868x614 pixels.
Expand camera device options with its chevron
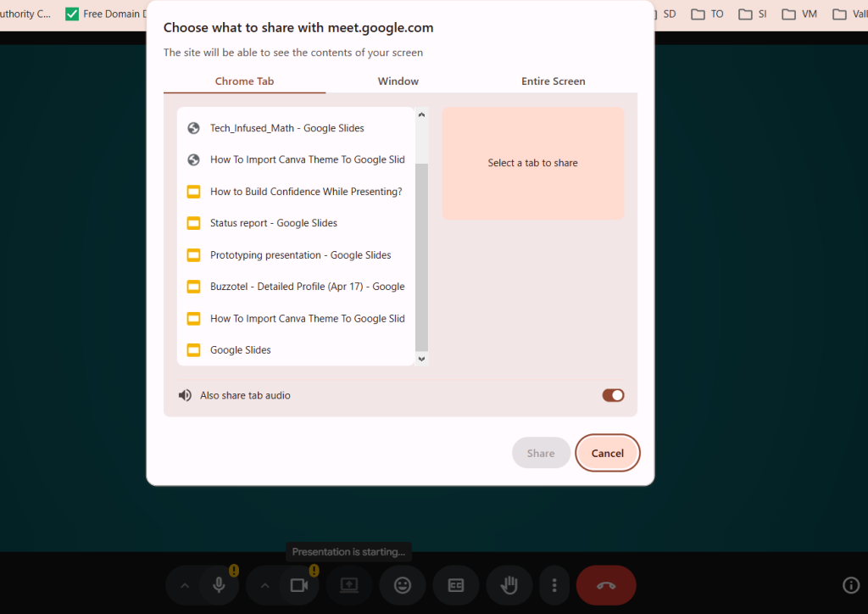(264, 585)
